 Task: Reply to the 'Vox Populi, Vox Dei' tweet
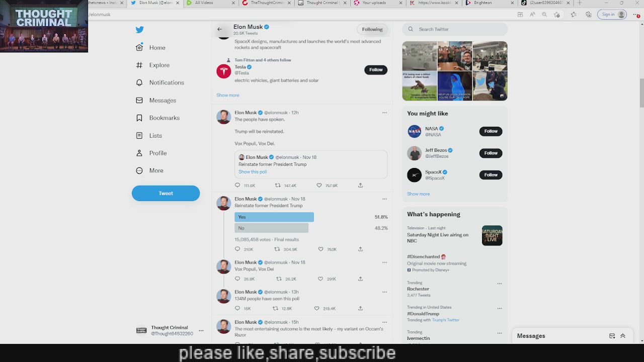tap(237, 279)
